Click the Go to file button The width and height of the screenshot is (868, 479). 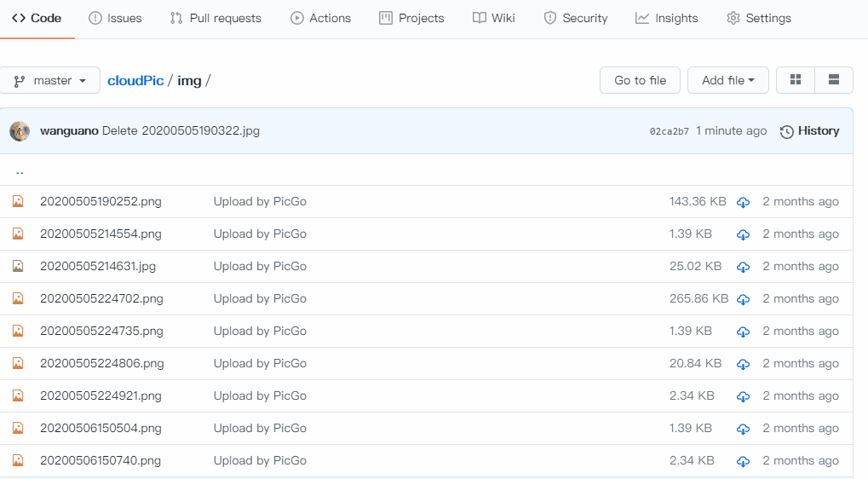point(640,80)
